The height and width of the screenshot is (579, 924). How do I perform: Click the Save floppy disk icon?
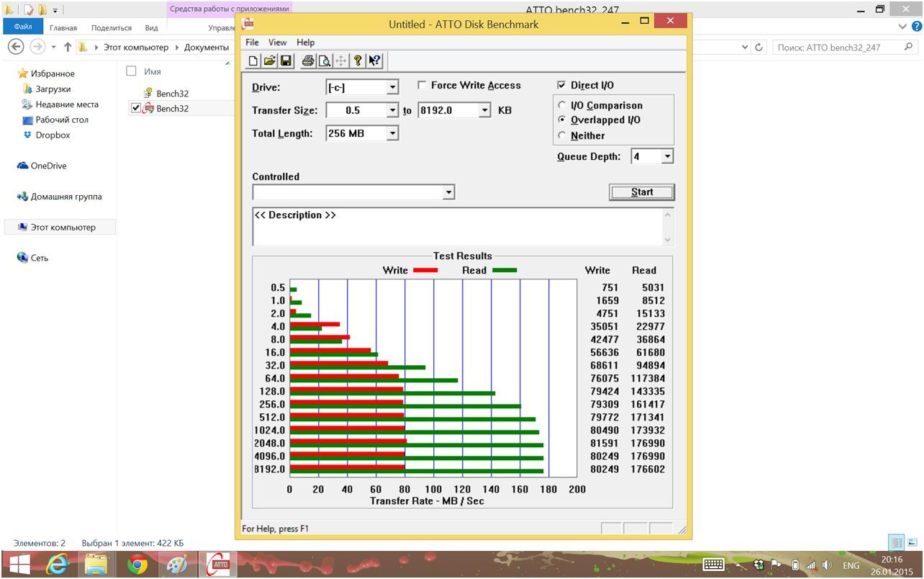pyautogui.click(x=285, y=61)
